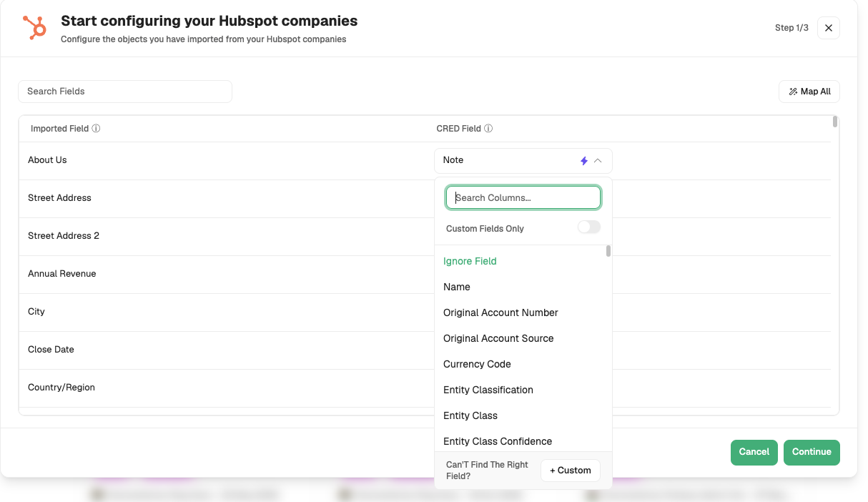The height and width of the screenshot is (502, 868).
Task: Click the Imported Field column header
Action: pos(59,129)
